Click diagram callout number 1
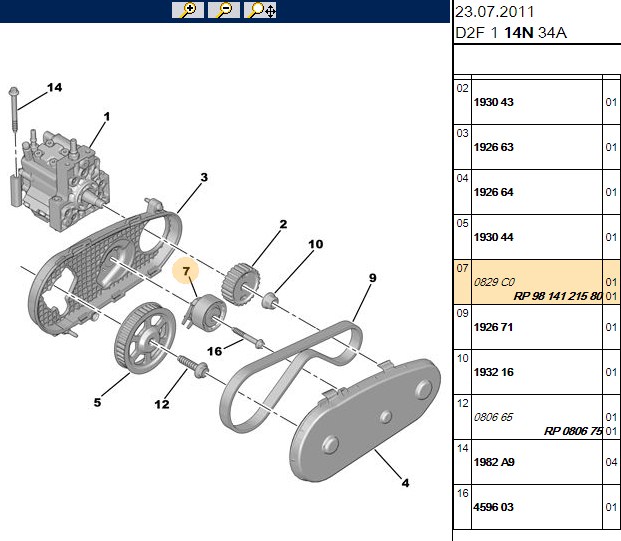Screen dimensions: 621x541 [x=107, y=117]
